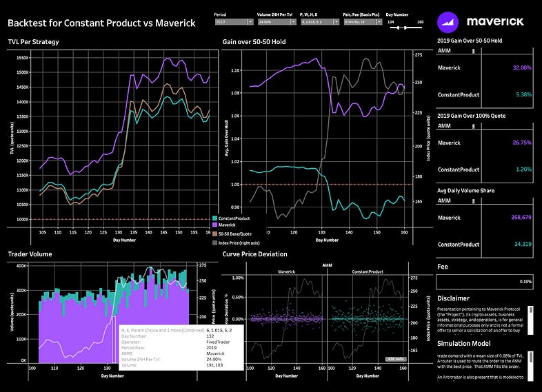Click the TVL Per Strategy chart title
The width and height of the screenshot is (542, 392).
tap(34, 42)
